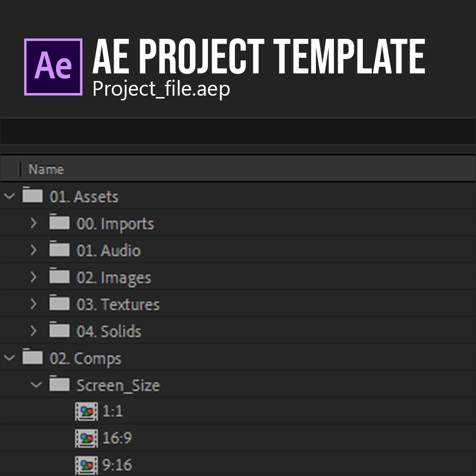The height and width of the screenshot is (476, 476).
Task: Click the 1:1 composition icon
Action: pos(86,411)
